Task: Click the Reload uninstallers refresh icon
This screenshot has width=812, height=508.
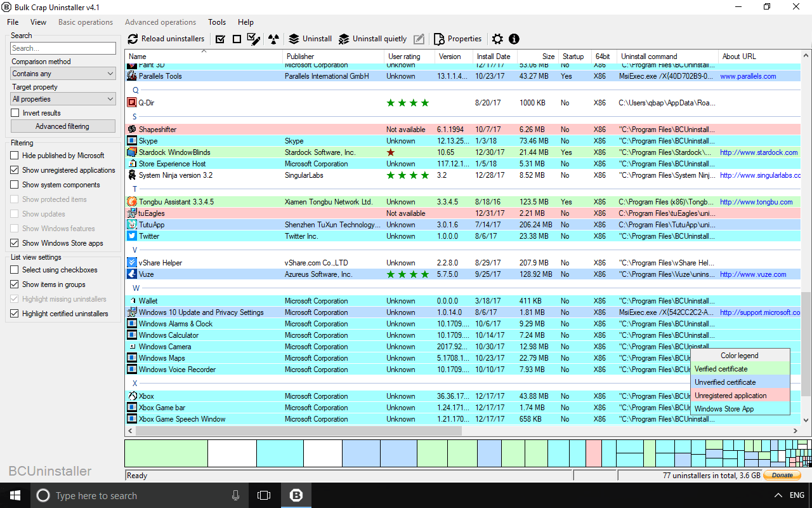Action: 133,39
